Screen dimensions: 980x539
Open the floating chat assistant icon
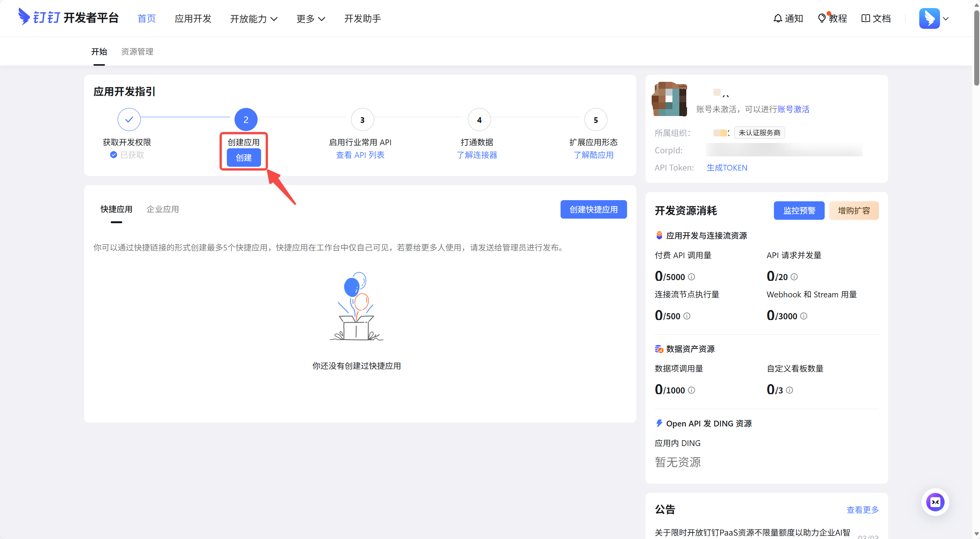pos(935,502)
